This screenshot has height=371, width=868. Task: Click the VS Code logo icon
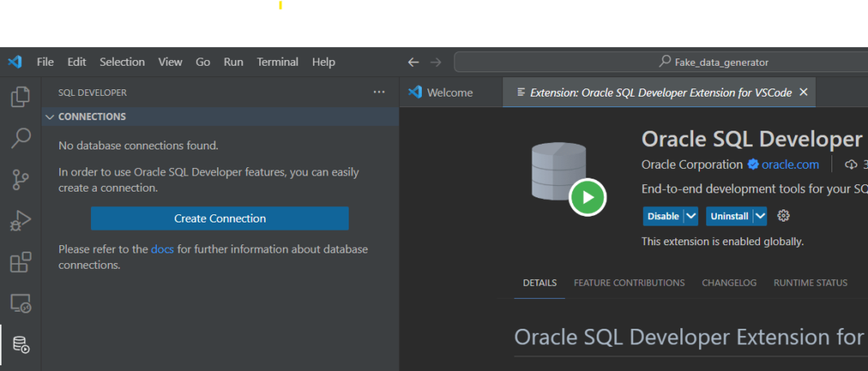(15, 62)
